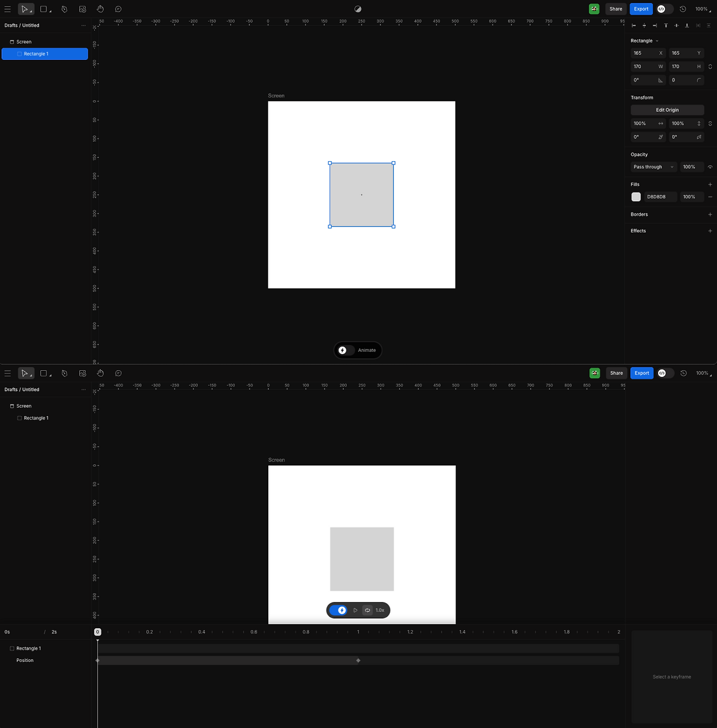Click the Export button
The height and width of the screenshot is (728, 717).
click(x=641, y=9)
